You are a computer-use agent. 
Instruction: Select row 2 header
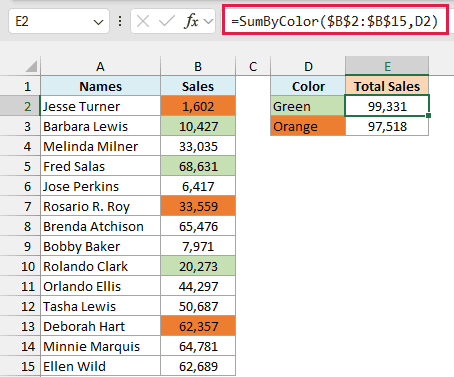tap(20, 106)
